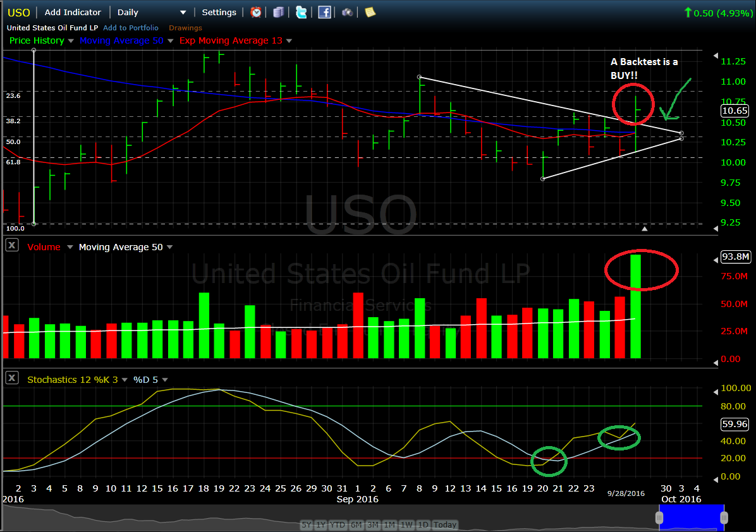Share chart via the Facebook icon
Image resolution: width=756 pixels, height=532 pixels.
click(x=324, y=12)
